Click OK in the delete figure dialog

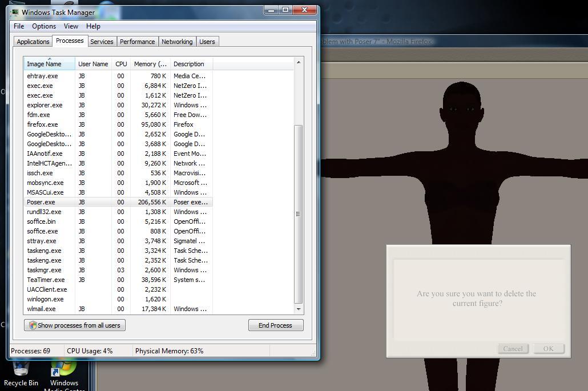coord(549,349)
